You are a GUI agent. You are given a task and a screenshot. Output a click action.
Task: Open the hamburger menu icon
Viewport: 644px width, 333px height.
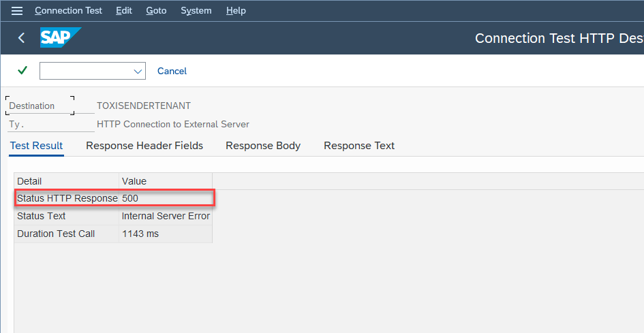[x=17, y=11]
